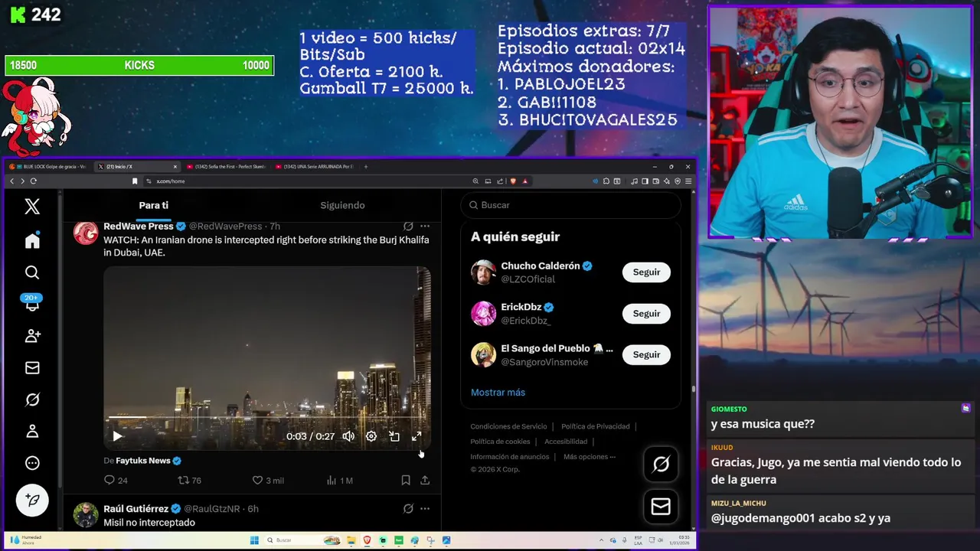Screen dimensions: 980x551
Task: Open Accesibilidad link
Action: [x=566, y=442]
